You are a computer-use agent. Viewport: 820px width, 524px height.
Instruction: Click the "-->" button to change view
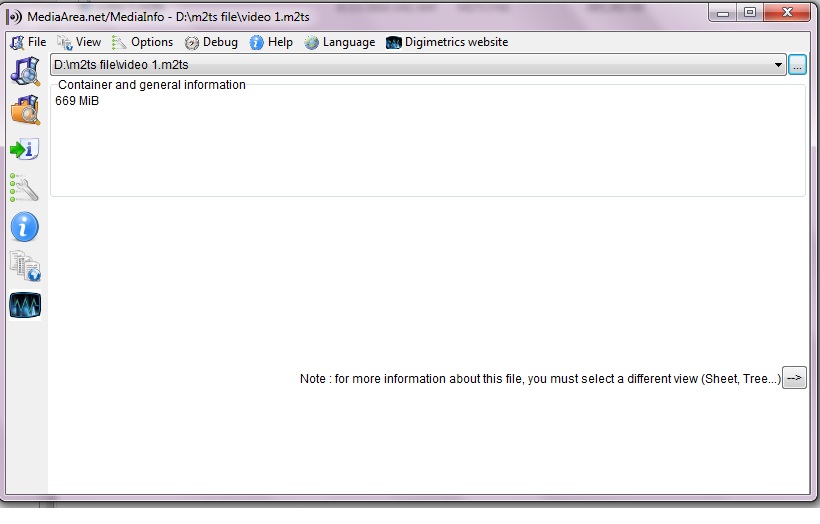pyautogui.click(x=794, y=378)
